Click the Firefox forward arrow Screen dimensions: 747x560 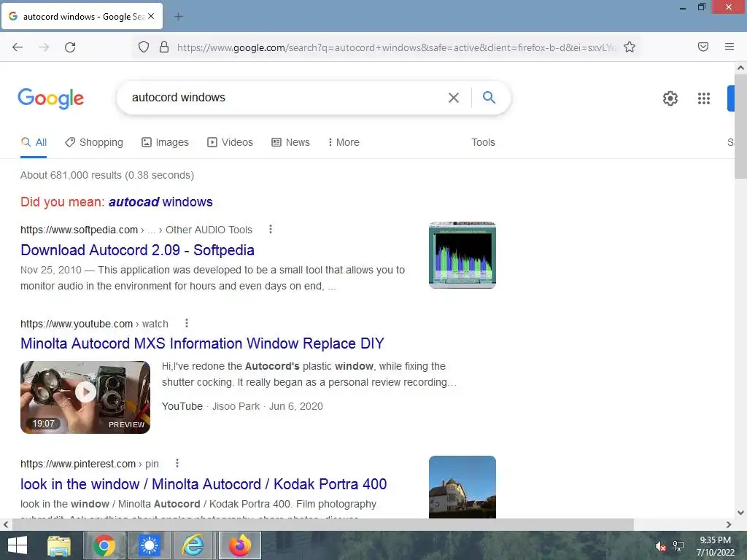click(44, 47)
